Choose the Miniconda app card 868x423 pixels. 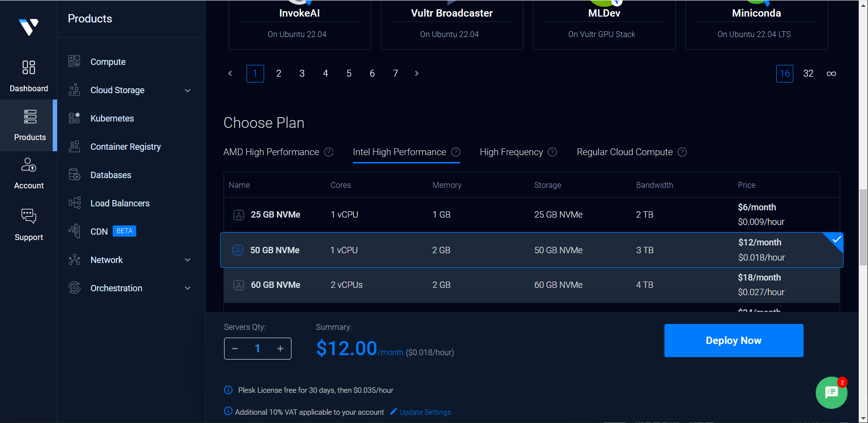click(x=756, y=24)
